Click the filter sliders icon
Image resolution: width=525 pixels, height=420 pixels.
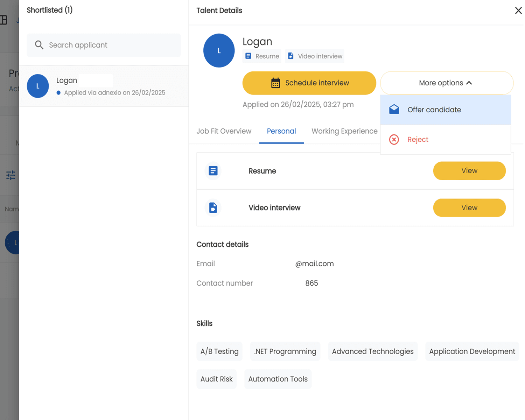point(11,175)
